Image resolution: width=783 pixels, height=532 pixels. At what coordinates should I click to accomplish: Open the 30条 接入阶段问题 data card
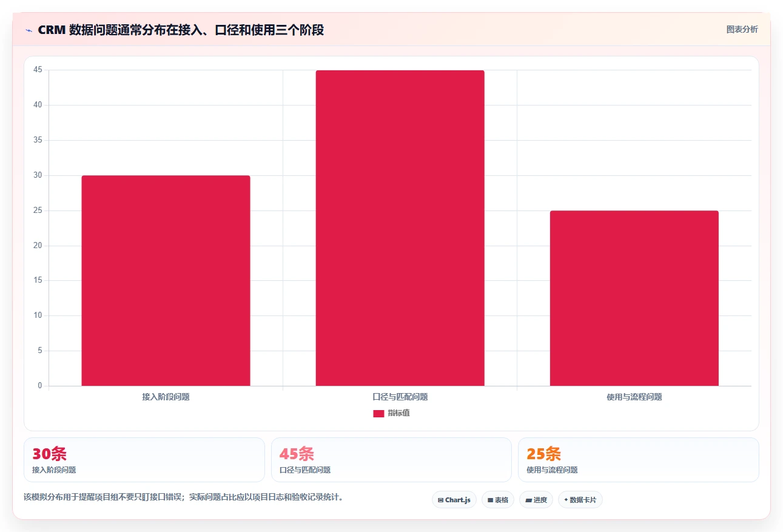coord(144,460)
